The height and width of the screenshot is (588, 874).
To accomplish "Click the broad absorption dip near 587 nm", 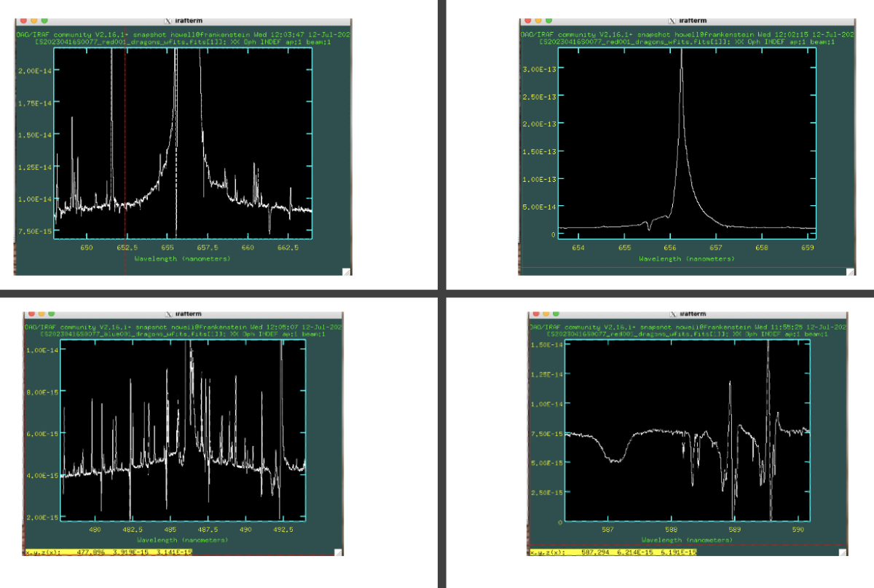I will click(x=617, y=459).
